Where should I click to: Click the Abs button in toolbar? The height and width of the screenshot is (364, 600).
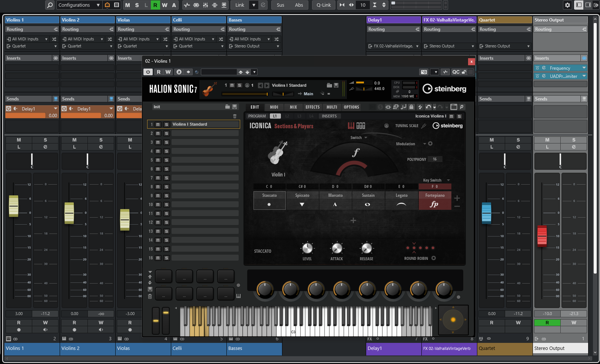tap(299, 5)
